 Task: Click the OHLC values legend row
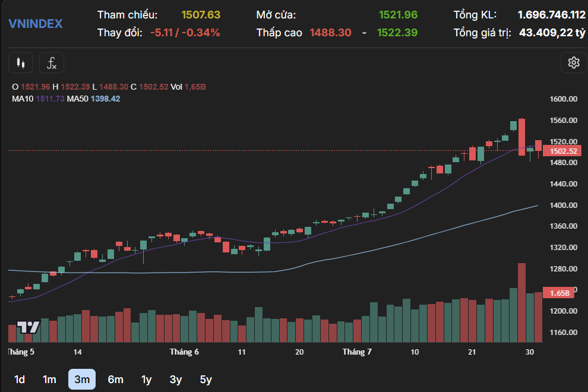[x=109, y=87]
